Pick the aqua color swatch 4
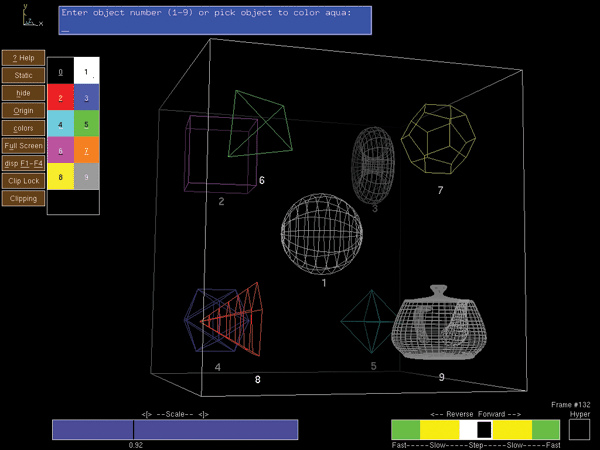 tap(60, 125)
